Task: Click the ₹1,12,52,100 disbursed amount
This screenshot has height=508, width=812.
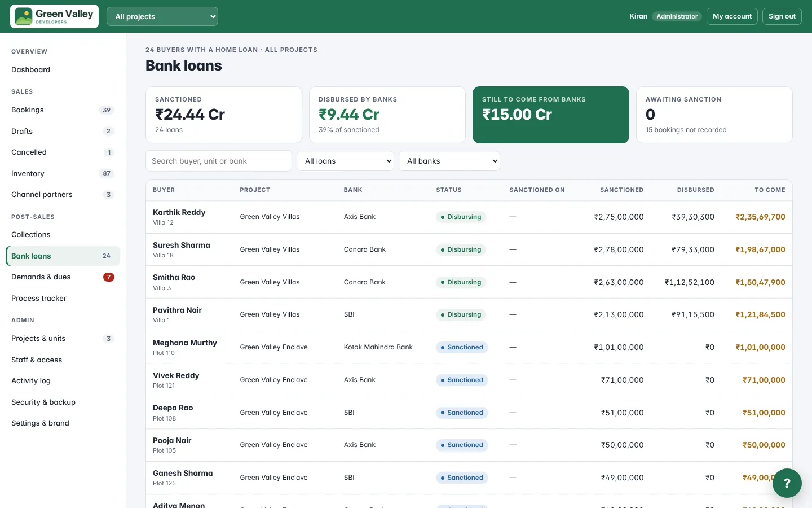Action: coord(690,282)
